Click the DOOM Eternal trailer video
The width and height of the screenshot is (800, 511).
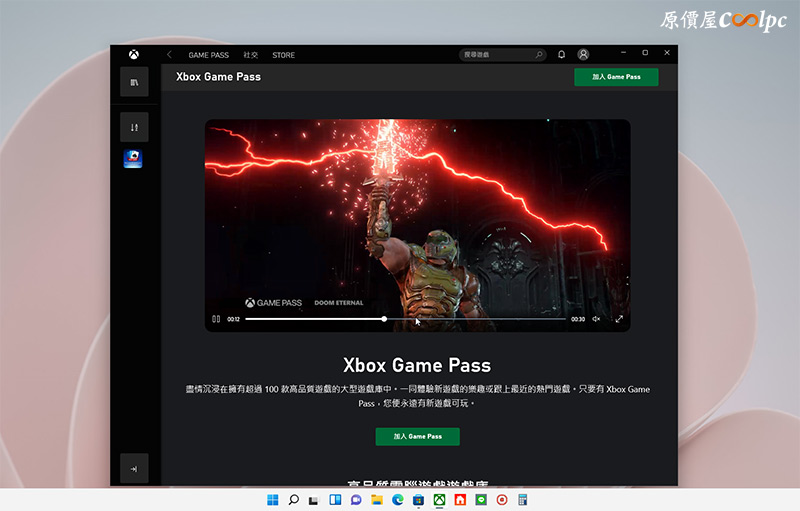coord(417,225)
